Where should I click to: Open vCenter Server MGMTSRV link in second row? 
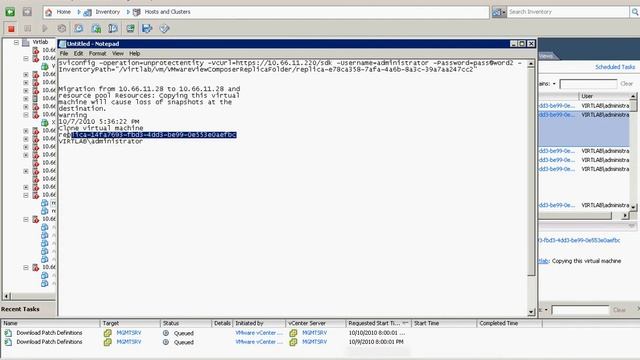click(314, 342)
